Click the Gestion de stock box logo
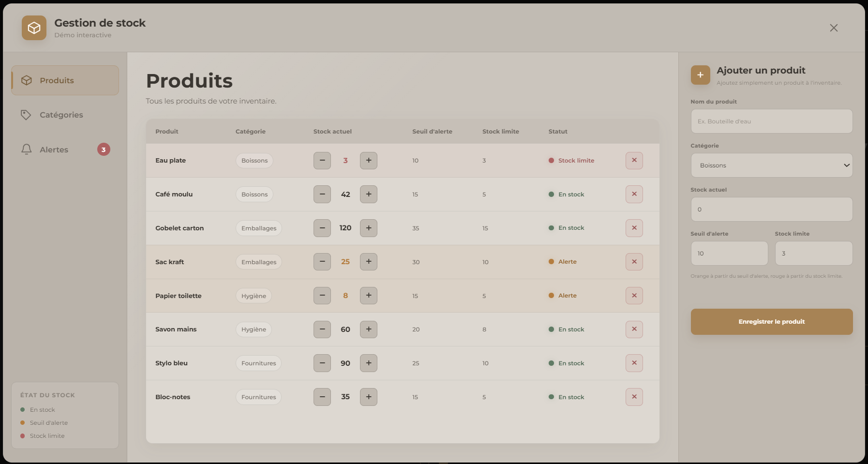The image size is (868, 464). pyautogui.click(x=34, y=28)
